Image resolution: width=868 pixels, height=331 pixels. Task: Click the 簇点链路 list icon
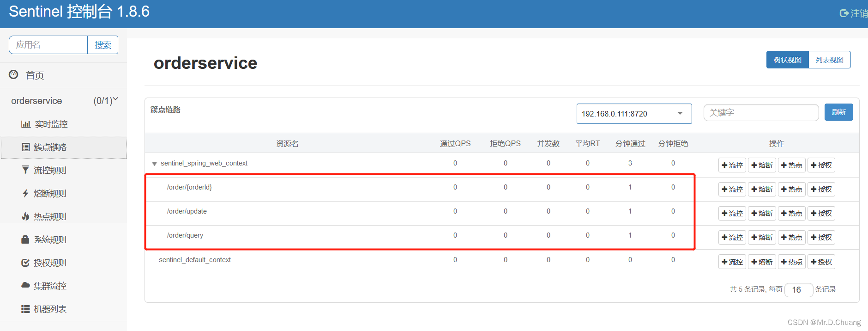[26, 147]
